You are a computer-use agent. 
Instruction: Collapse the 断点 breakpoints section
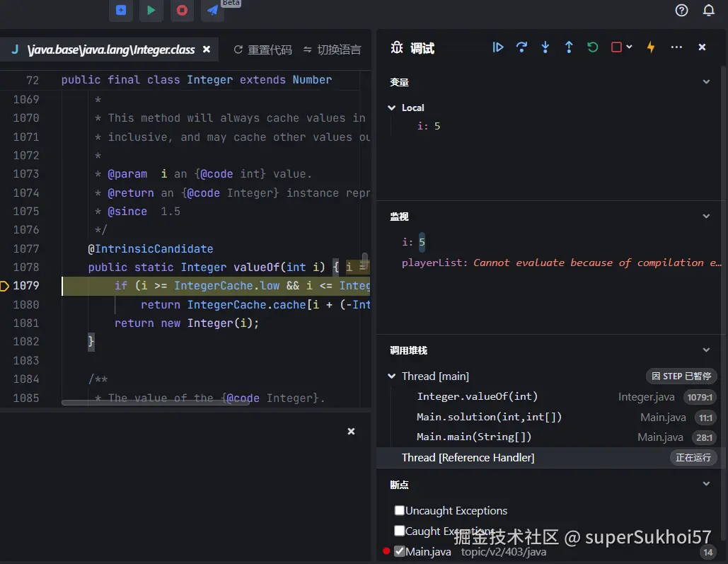click(x=706, y=483)
